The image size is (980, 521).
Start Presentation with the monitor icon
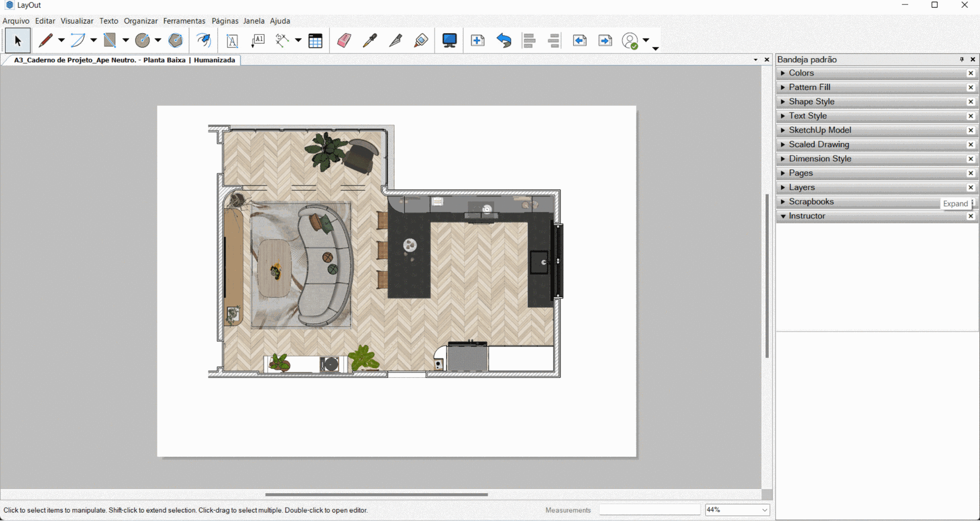(449, 40)
